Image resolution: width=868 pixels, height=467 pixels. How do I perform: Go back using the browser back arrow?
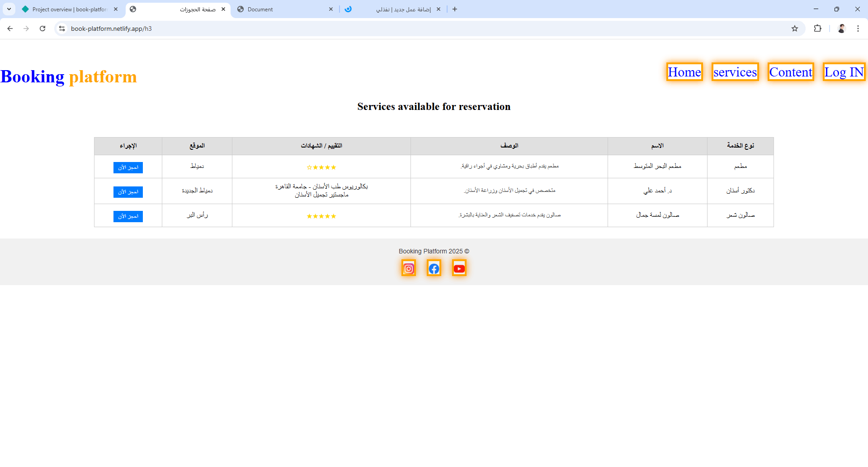10,29
